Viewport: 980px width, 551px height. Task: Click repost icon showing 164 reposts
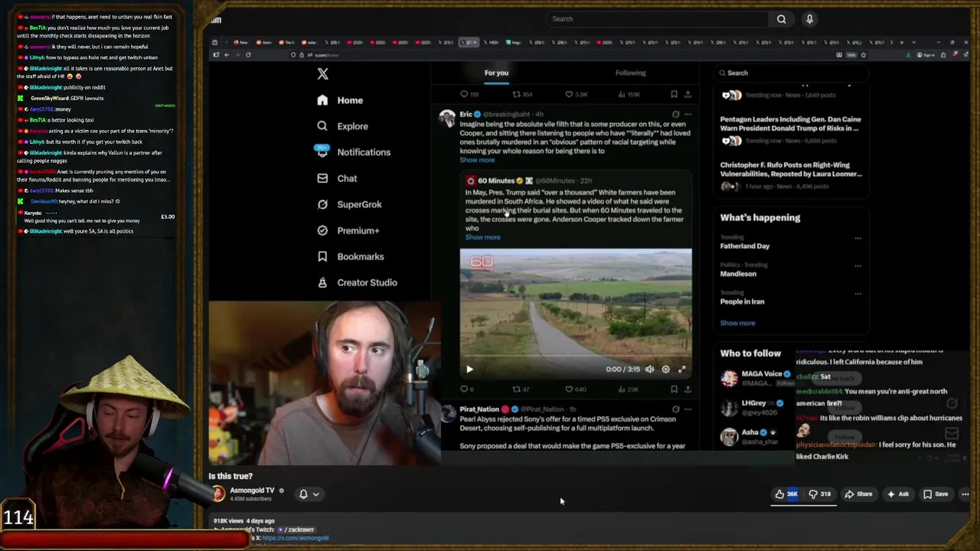[x=522, y=94]
